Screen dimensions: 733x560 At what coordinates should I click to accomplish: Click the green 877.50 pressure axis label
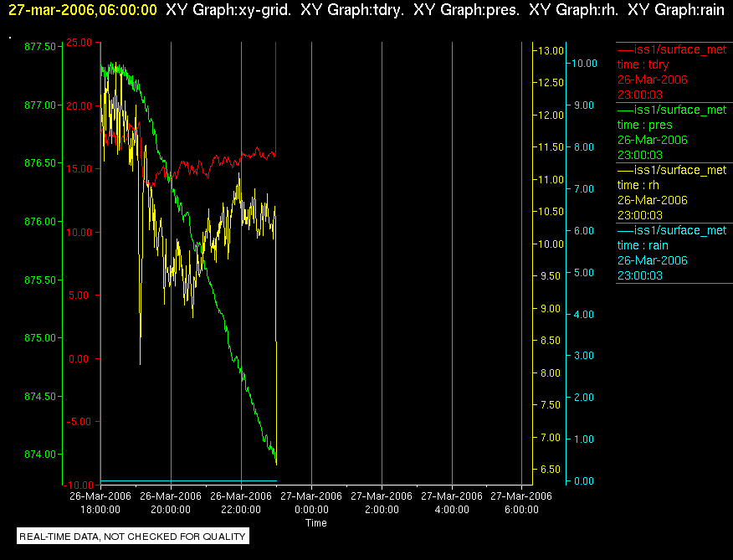(x=39, y=46)
